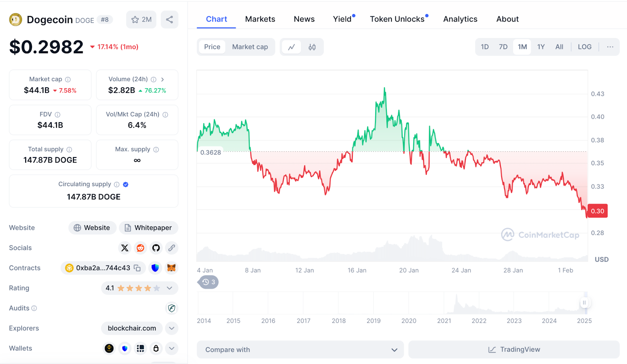Set chart range to 7D
Image resolution: width=627 pixels, height=364 pixels.
[x=503, y=47]
